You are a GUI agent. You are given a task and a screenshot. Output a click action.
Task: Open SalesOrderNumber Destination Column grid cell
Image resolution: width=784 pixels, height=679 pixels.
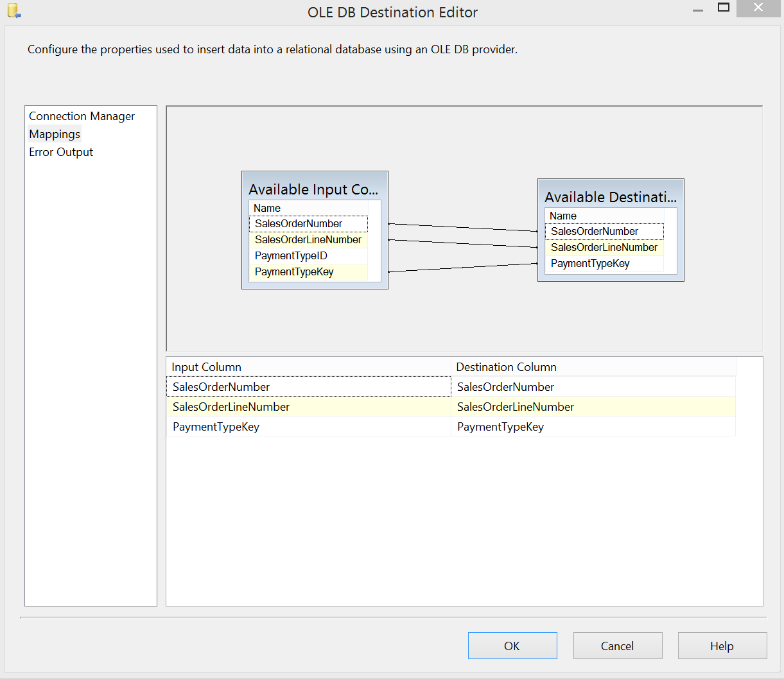coord(593,387)
